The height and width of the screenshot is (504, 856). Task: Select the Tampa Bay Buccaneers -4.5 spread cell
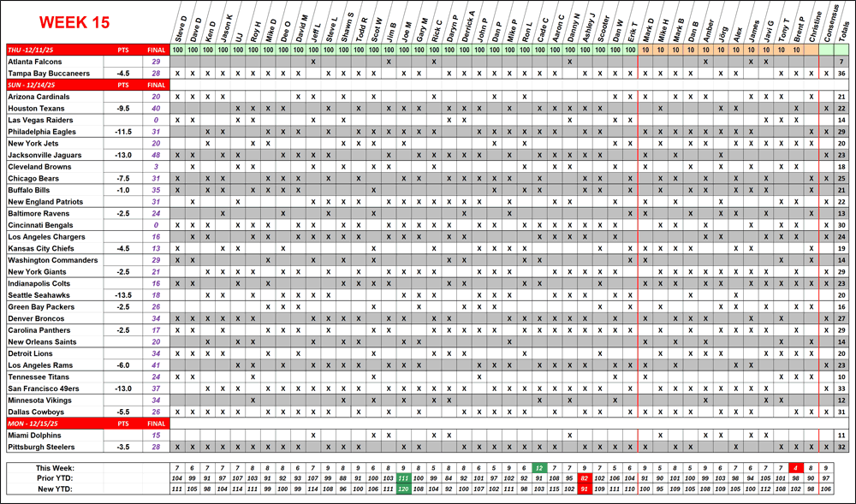click(123, 74)
